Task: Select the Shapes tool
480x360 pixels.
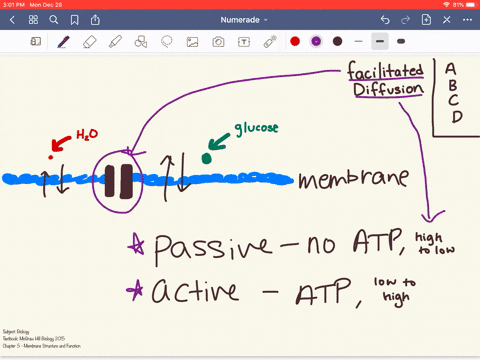Action: coord(141,42)
